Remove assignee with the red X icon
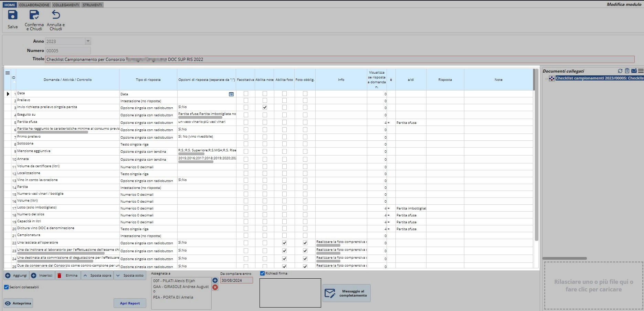Viewport: 644px width, 311px height. click(215, 287)
